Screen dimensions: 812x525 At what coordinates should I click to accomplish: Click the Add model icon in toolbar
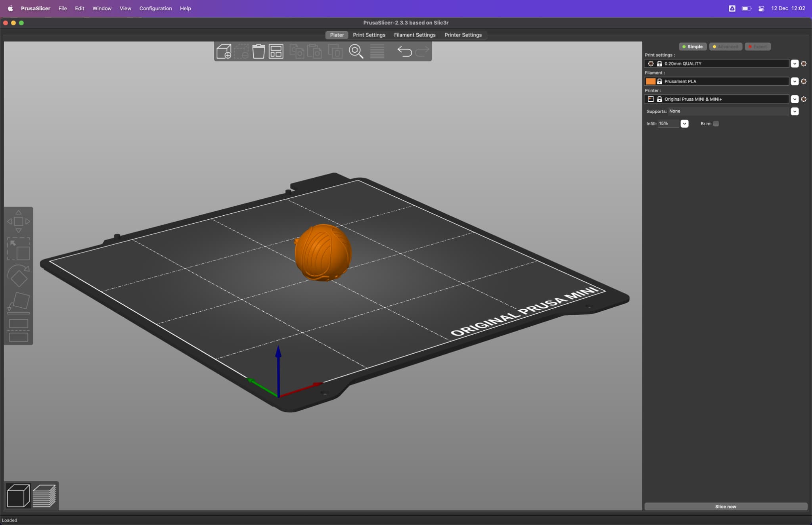pyautogui.click(x=224, y=52)
